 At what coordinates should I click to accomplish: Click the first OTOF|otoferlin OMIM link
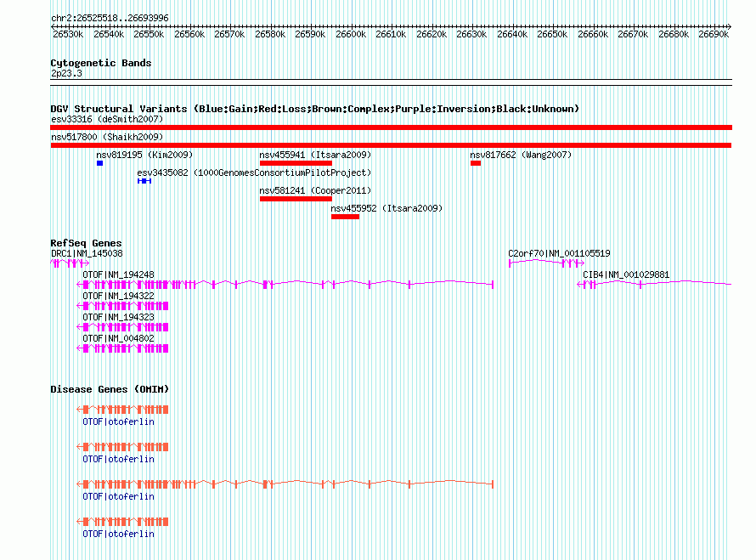(x=119, y=422)
